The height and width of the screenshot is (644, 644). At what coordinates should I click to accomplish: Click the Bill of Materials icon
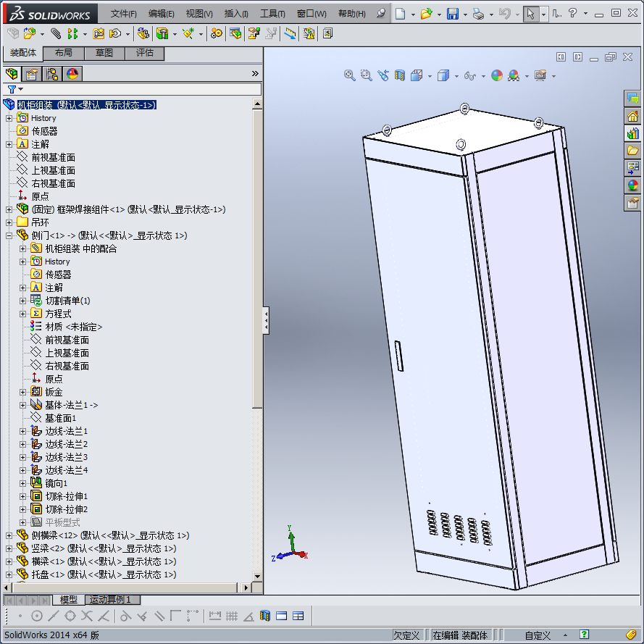click(235, 33)
